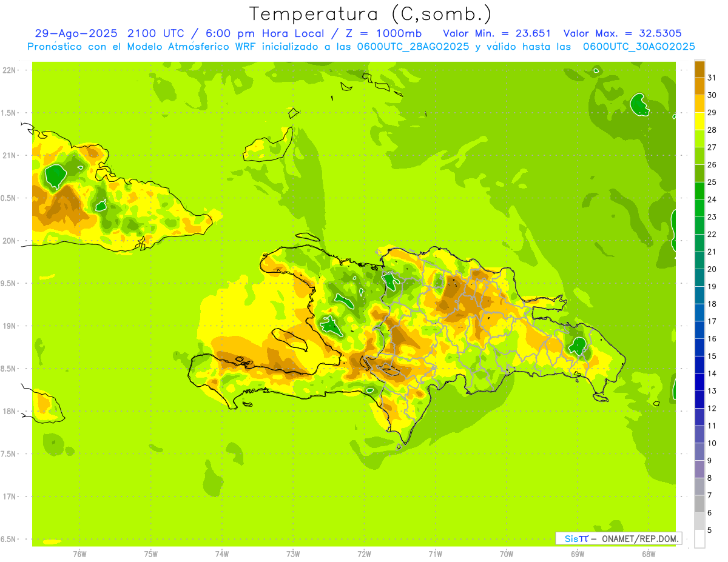Viewport: 728px width, 562px height.
Task: Click legend label "31"
Action: coord(712,78)
